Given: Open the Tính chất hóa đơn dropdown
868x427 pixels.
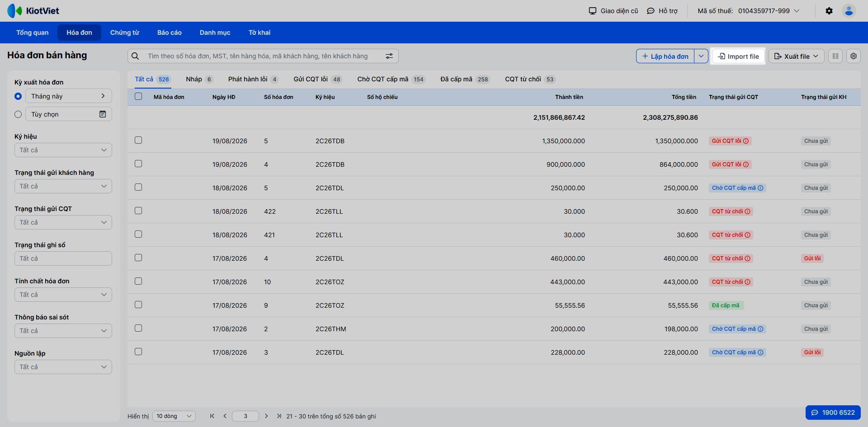Looking at the screenshot, I should (x=63, y=295).
